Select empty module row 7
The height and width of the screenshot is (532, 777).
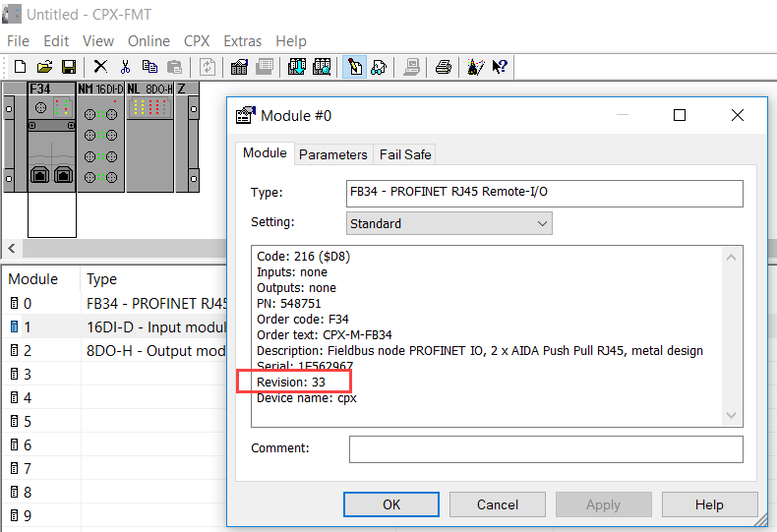coord(114,469)
